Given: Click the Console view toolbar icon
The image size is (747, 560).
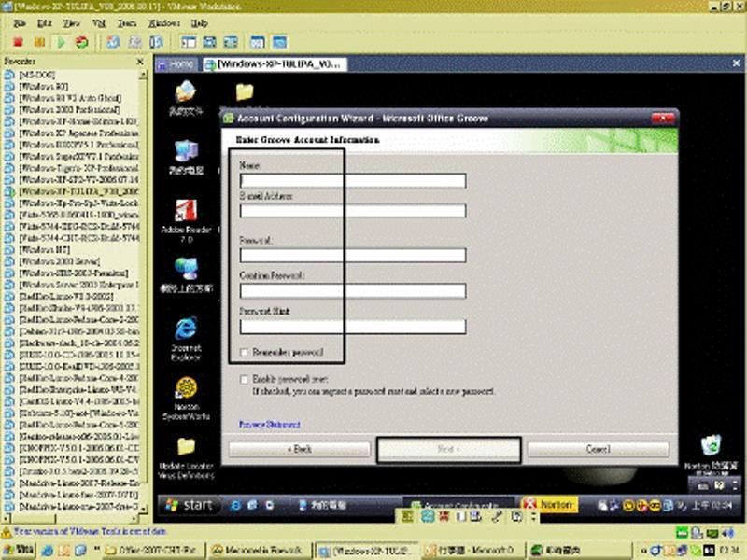Looking at the screenshot, I should [x=279, y=42].
